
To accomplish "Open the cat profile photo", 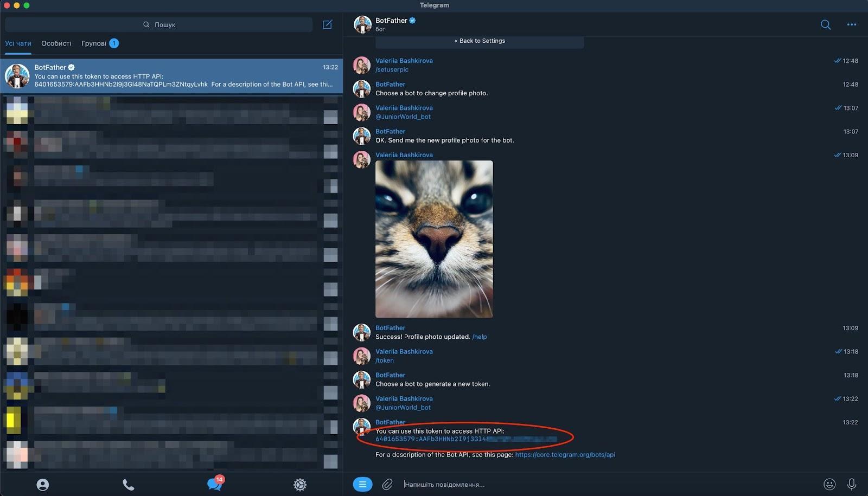I will coord(434,239).
